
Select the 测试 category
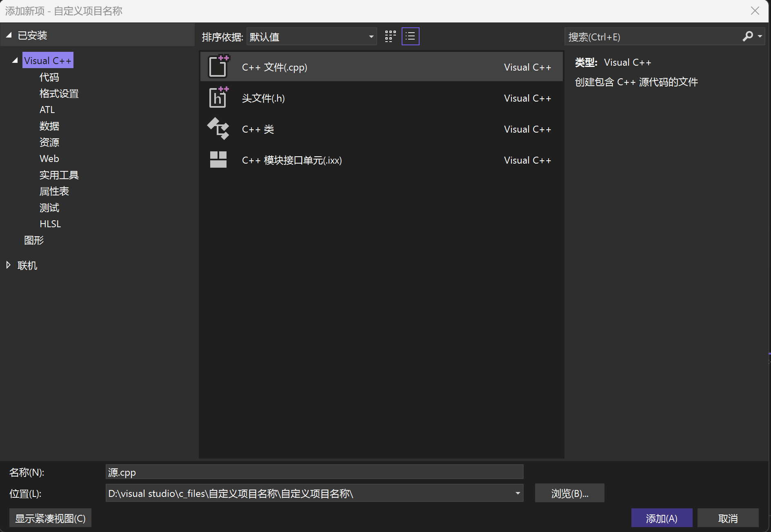click(49, 208)
